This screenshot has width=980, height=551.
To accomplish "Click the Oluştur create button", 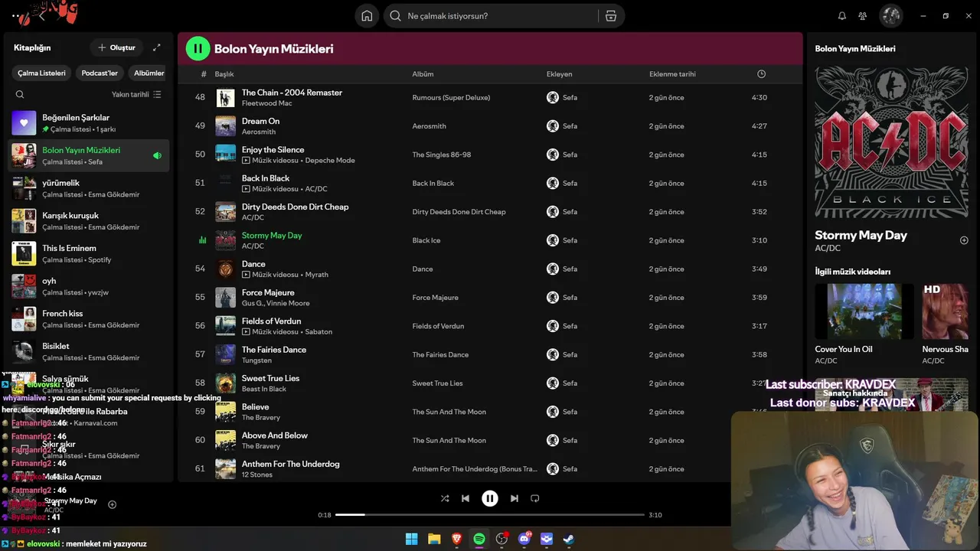I will coord(116,47).
